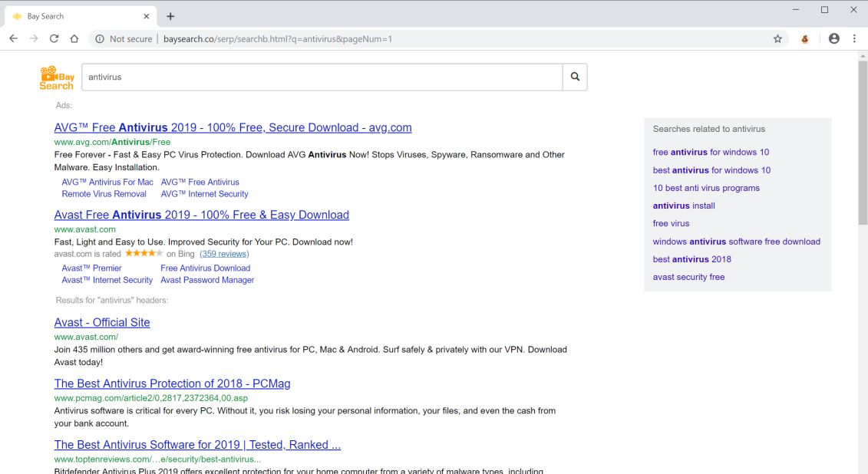Open the user profile icon
The width and height of the screenshot is (868, 474).
pyautogui.click(x=833, y=38)
